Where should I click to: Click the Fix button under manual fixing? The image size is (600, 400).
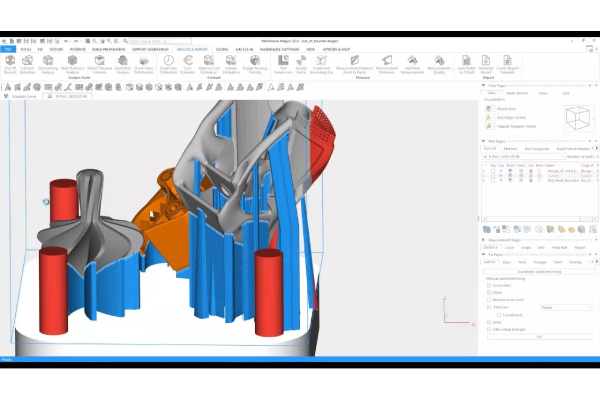tap(538, 337)
